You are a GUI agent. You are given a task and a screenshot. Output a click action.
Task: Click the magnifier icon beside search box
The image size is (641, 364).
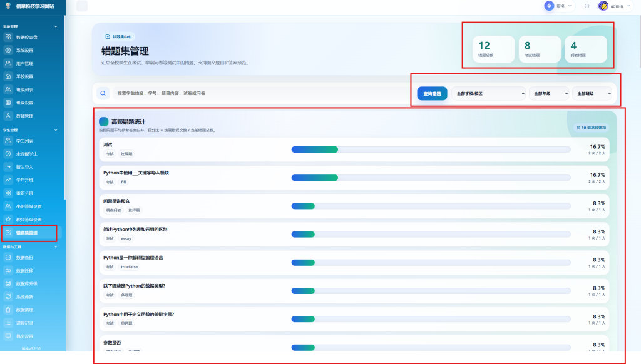[x=103, y=93]
